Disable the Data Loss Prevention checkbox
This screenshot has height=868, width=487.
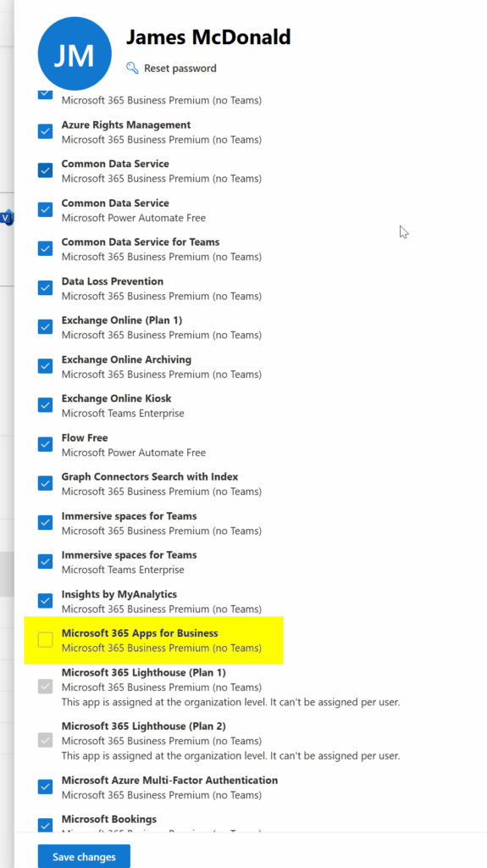[x=46, y=288]
